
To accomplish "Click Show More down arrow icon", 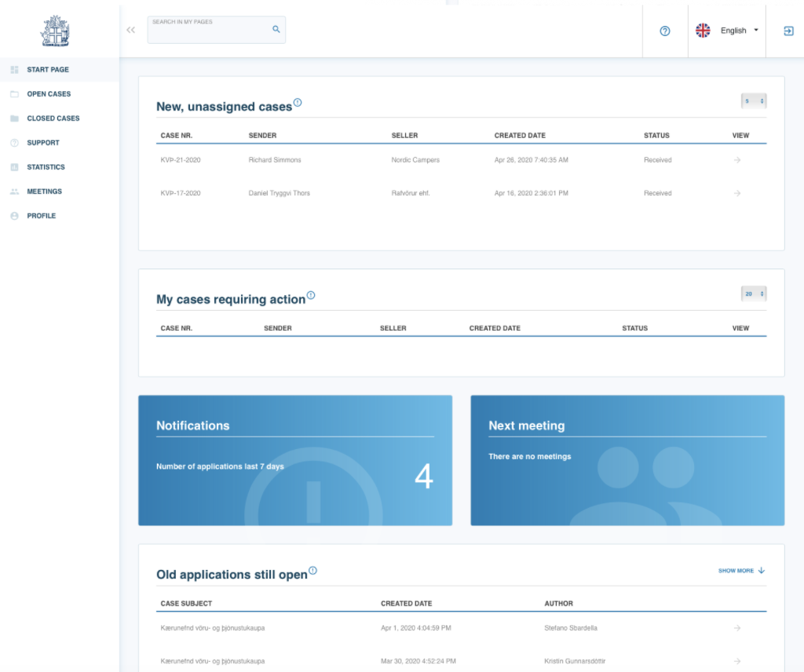I will 762,571.
